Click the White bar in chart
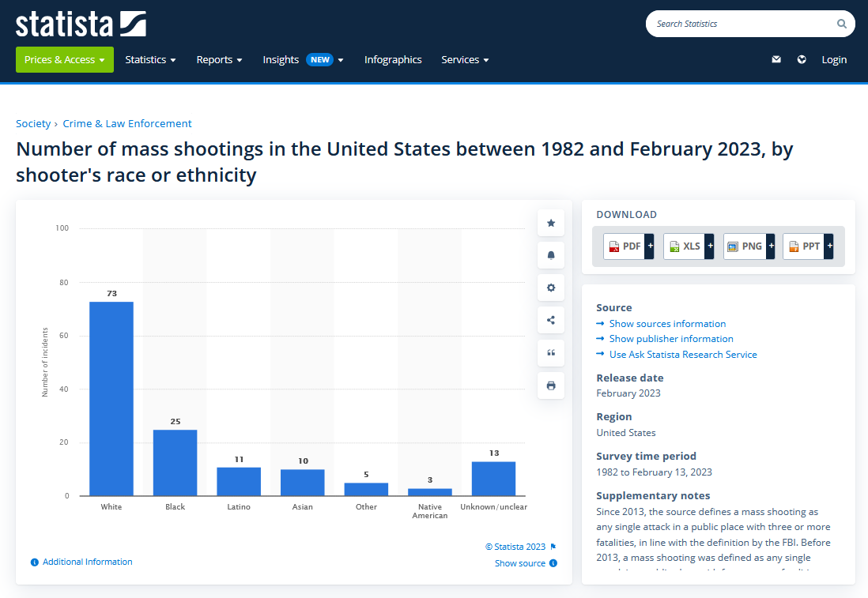Image resolution: width=868 pixels, height=598 pixels. [111, 398]
